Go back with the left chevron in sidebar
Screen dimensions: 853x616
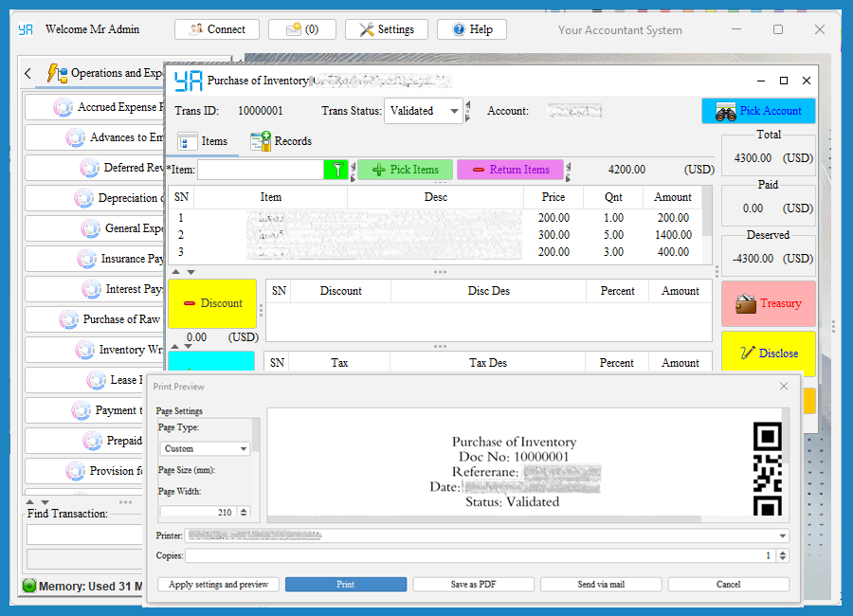pyautogui.click(x=27, y=73)
